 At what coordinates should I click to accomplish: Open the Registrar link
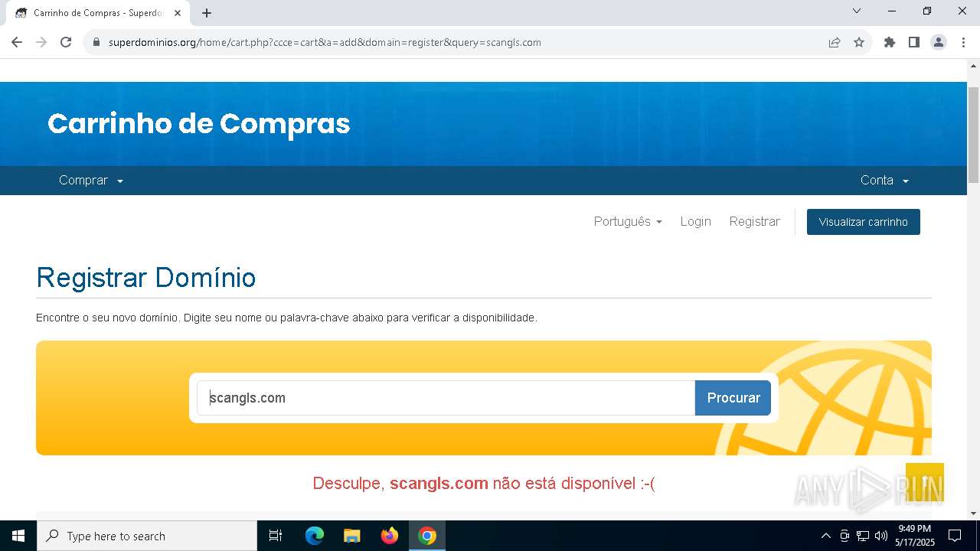[x=754, y=221]
